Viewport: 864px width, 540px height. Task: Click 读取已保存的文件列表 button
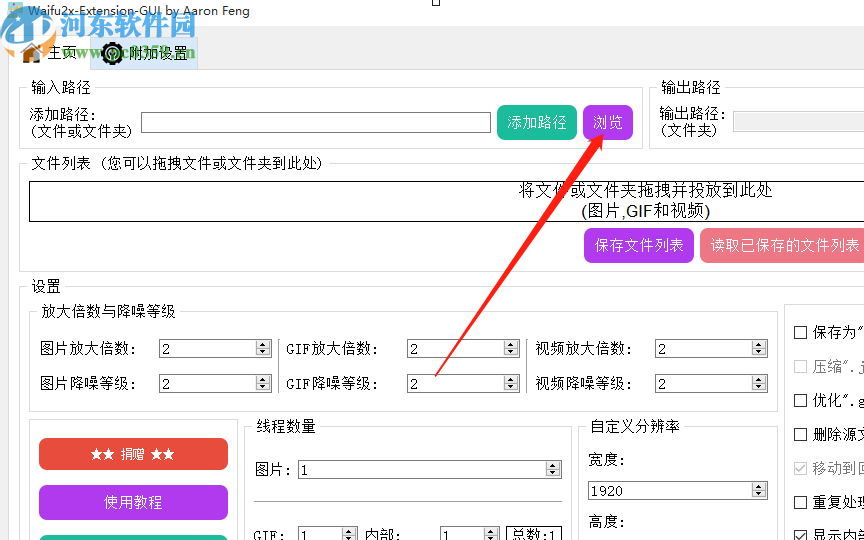pos(784,245)
